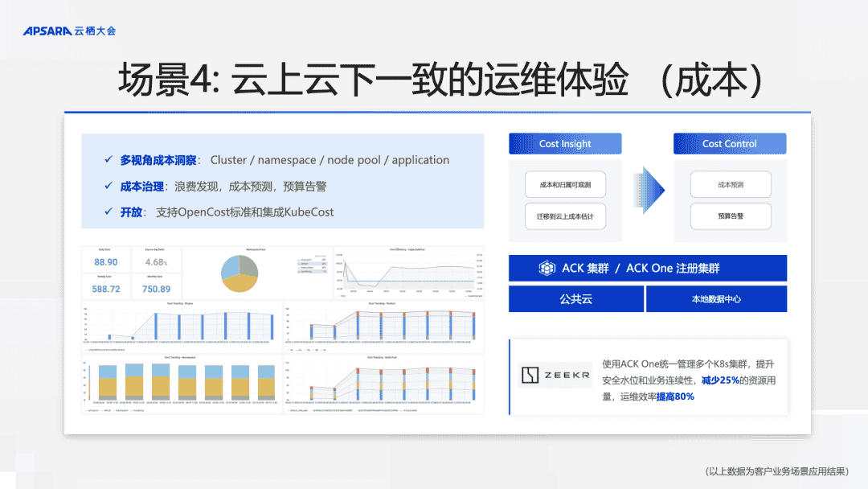Switch to the Cost Control tab
Viewport: 868px width, 489px height.
tap(730, 143)
